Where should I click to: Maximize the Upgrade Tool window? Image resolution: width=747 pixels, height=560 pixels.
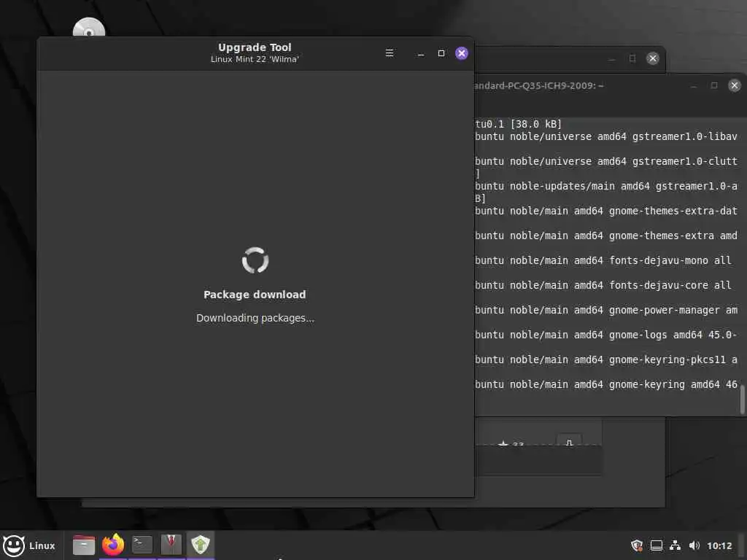pyautogui.click(x=441, y=53)
